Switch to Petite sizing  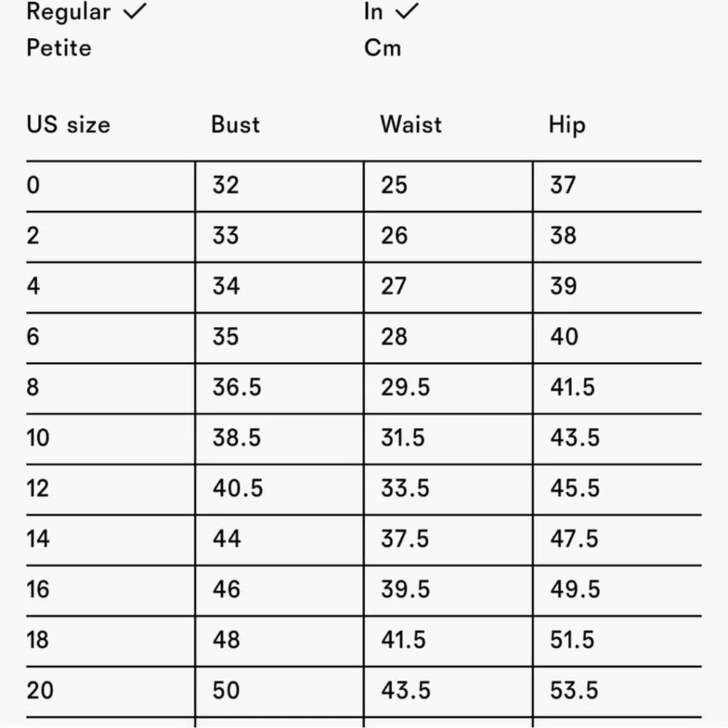coord(59,48)
